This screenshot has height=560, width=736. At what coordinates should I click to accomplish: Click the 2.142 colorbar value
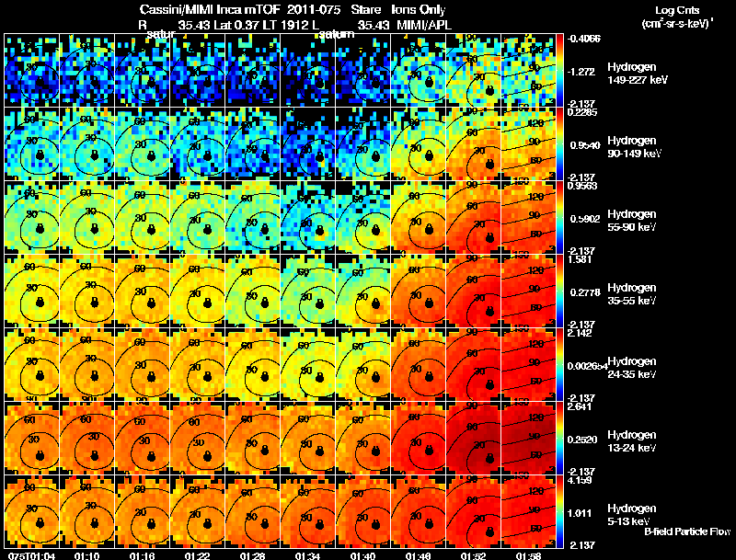coord(580,333)
